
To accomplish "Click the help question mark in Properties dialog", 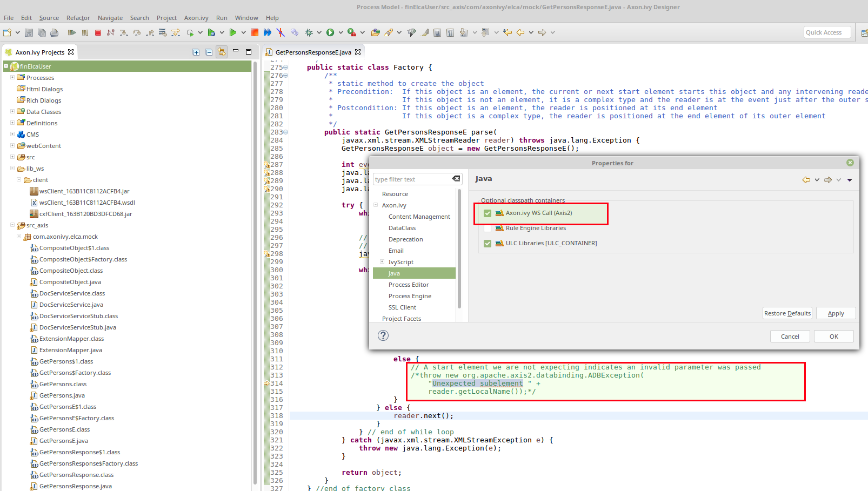I will [x=383, y=335].
